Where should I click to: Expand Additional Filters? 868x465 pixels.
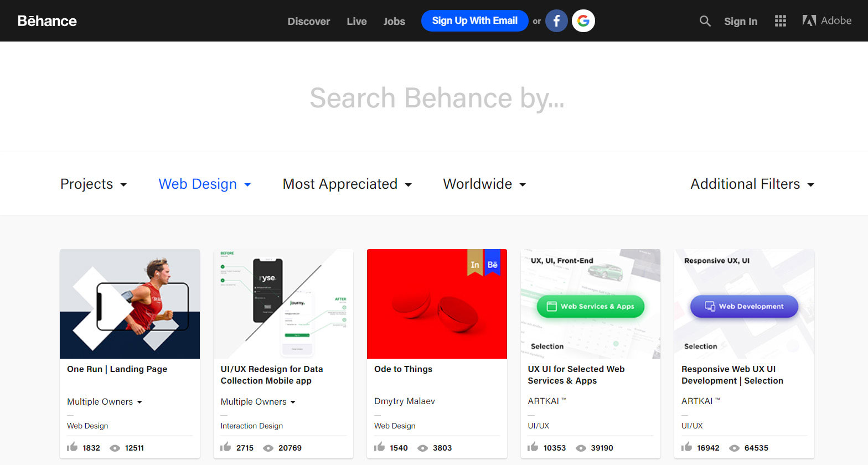point(752,184)
